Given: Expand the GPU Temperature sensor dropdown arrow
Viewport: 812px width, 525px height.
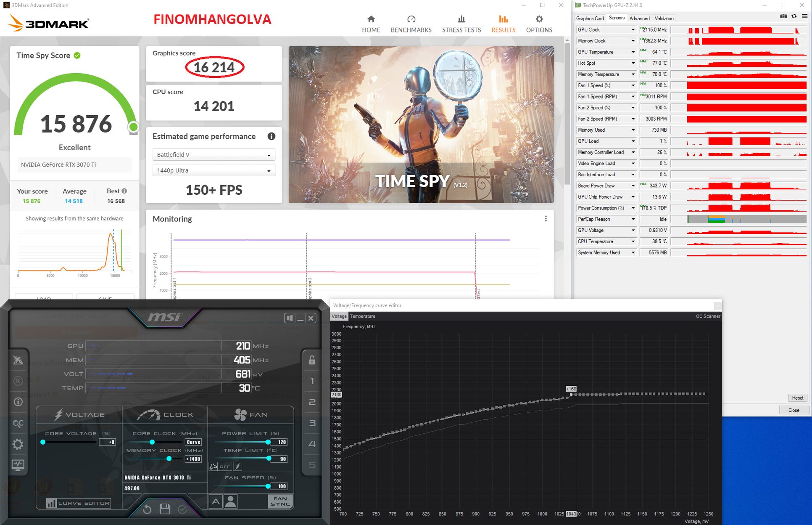Looking at the screenshot, I should point(633,52).
